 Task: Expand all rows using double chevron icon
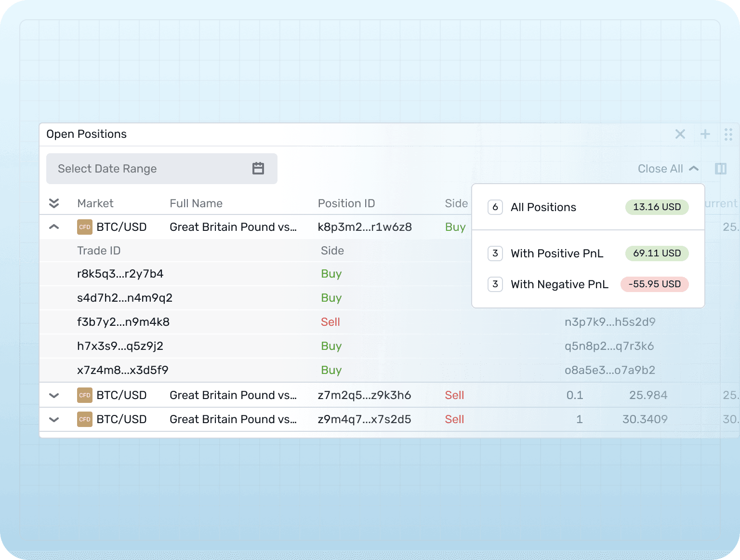(54, 203)
